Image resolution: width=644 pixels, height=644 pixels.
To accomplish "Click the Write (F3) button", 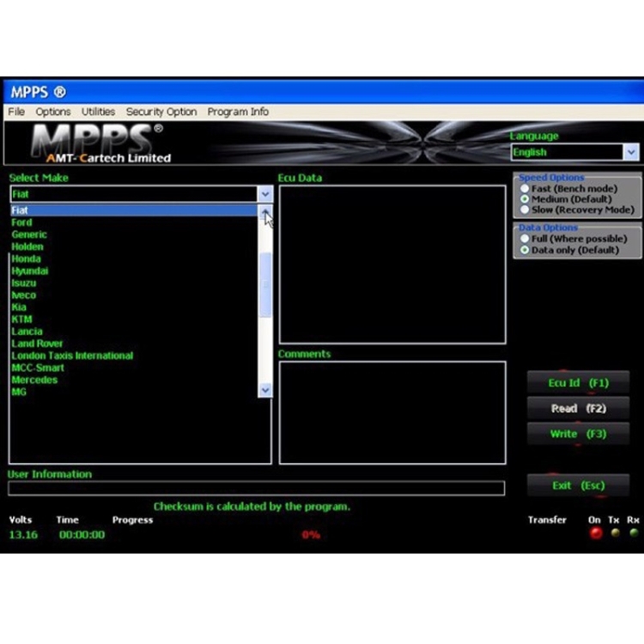I will (578, 434).
